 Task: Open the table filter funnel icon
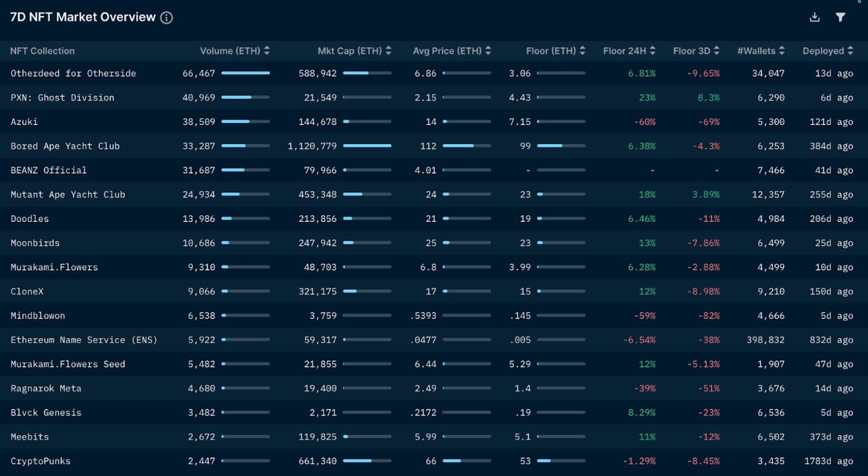click(840, 17)
